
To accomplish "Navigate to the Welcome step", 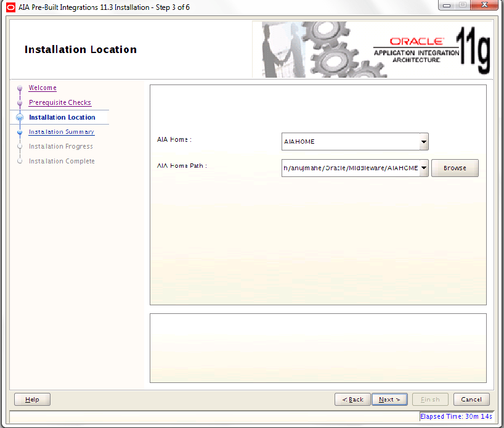I will pos(43,88).
